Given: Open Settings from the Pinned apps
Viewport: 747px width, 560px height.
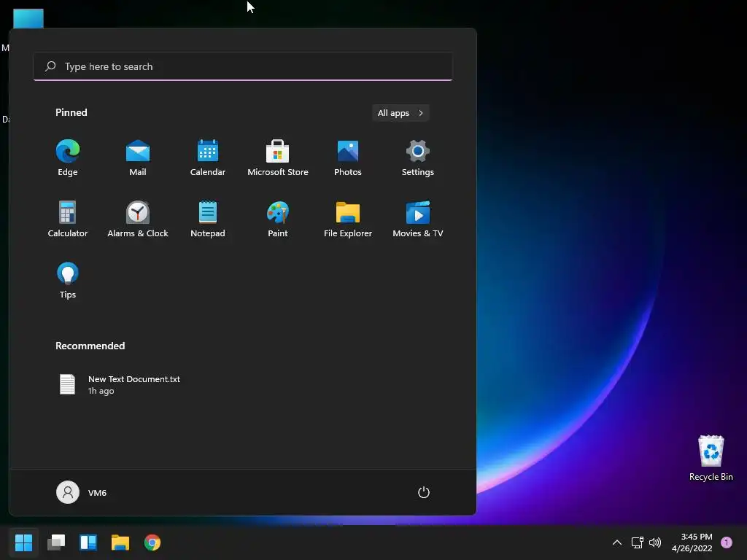Looking at the screenshot, I should click(418, 158).
